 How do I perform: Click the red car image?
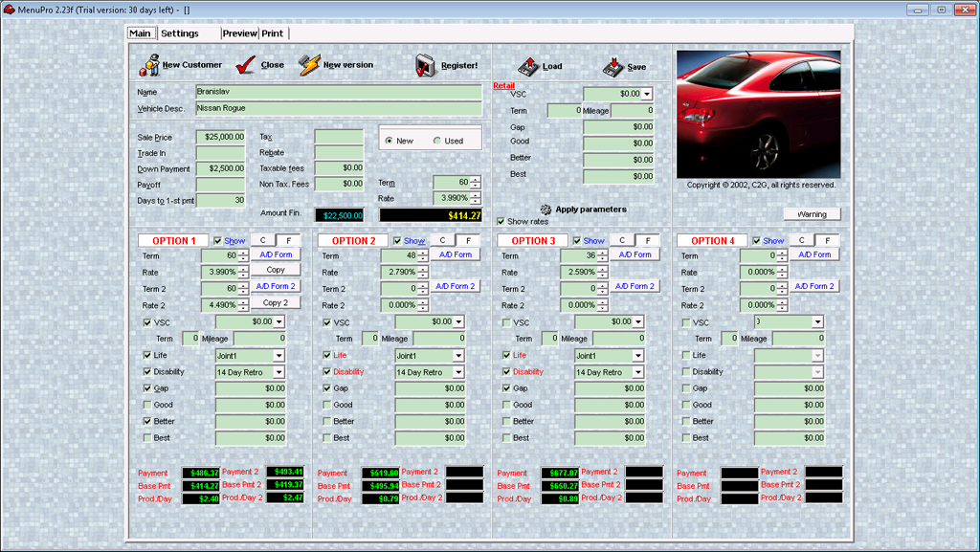[x=758, y=114]
